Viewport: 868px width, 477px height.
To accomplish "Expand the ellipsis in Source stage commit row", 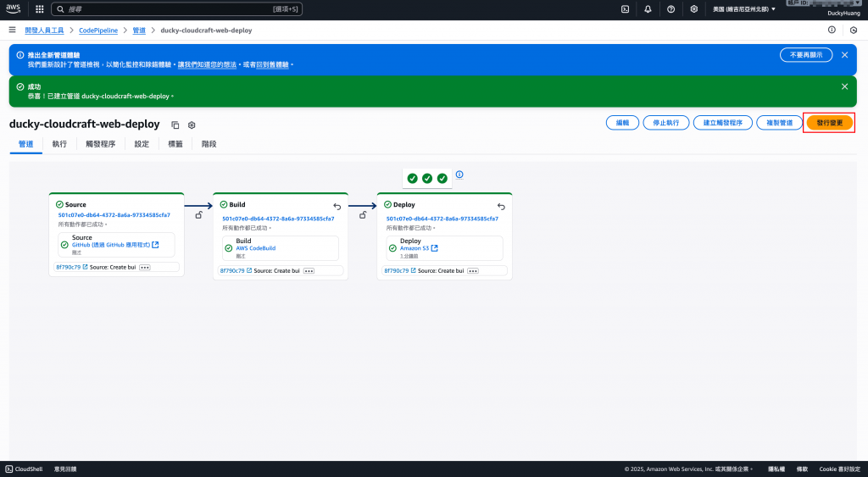I will pos(144,267).
